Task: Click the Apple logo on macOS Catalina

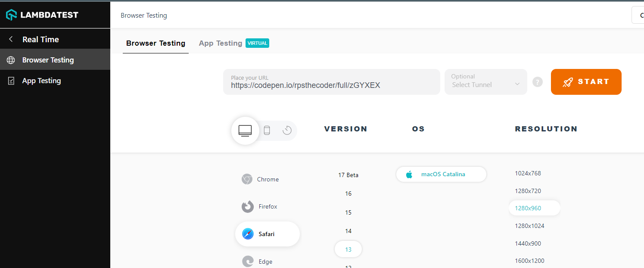Action: tap(409, 175)
